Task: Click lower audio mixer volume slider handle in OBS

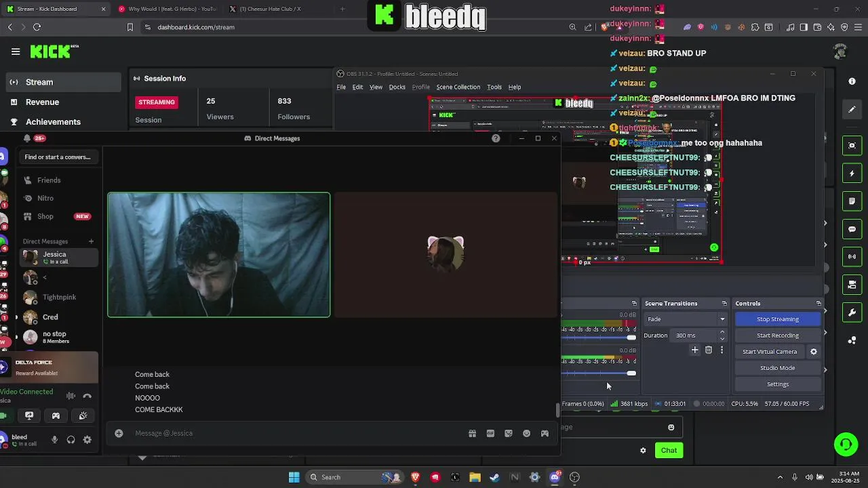Action: [x=631, y=373]
